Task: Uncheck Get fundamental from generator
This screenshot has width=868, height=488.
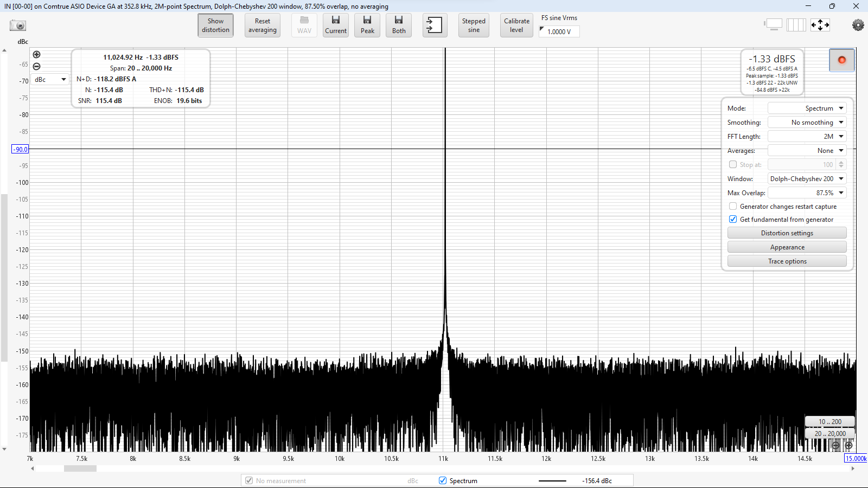Action: point(733,220)
